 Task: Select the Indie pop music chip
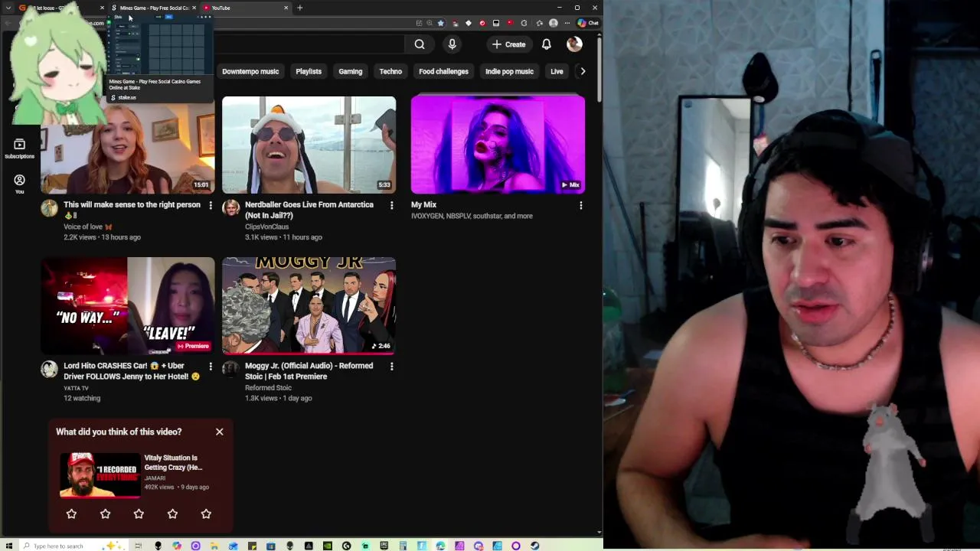pyautogui.click(x=509, y=71)
